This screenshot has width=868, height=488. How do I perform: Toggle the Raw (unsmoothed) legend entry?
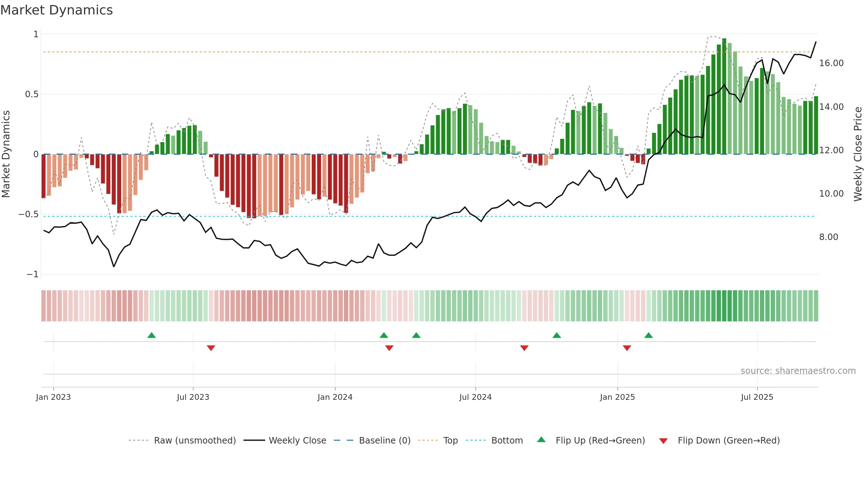click(x=182, y=440)
